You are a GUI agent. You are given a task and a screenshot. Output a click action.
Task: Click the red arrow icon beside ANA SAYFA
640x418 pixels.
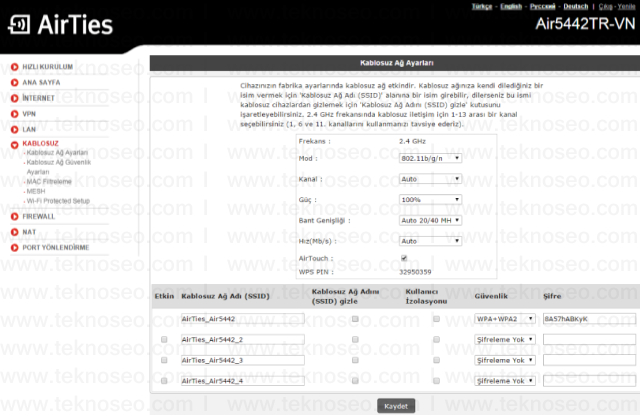[x=15, y=82]
